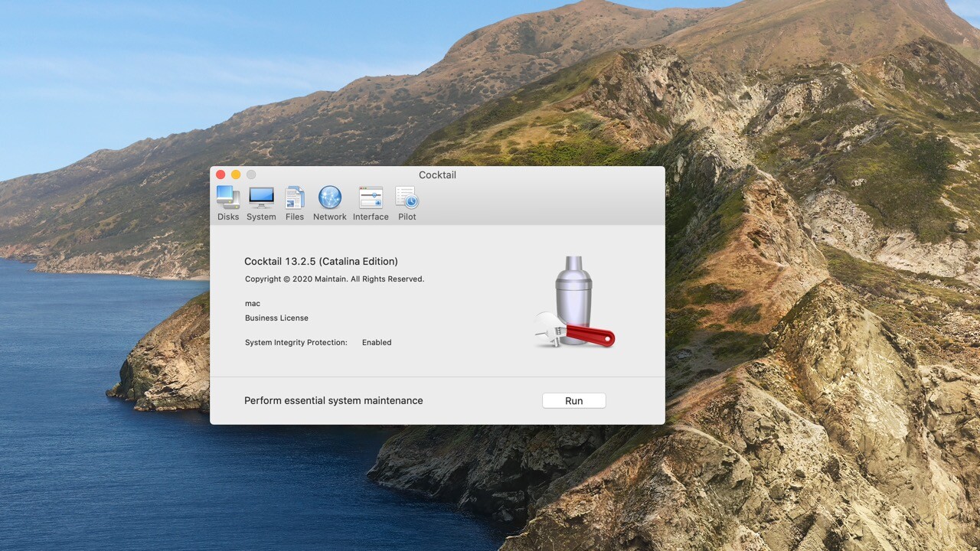Open the Disks toolbar section

(x=228, y=204)
